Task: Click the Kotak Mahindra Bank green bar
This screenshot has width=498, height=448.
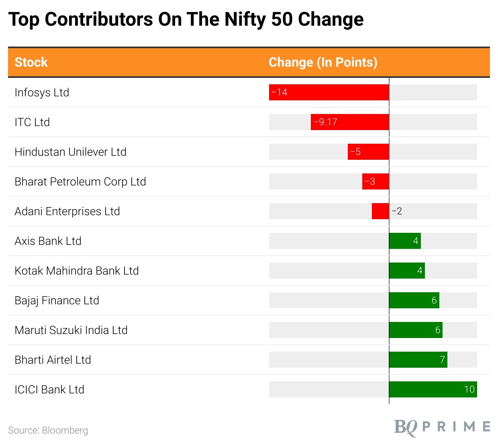Action: (x=407, y=271)
